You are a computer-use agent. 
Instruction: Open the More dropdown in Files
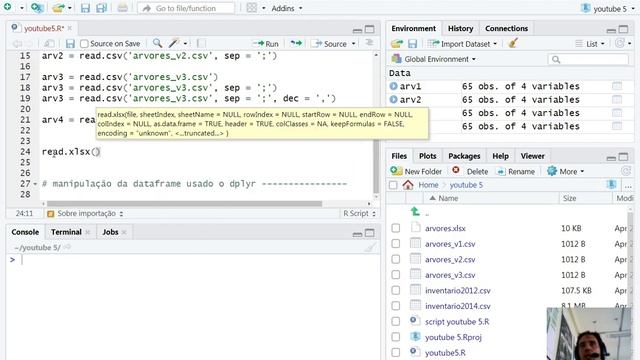[566, 171]
